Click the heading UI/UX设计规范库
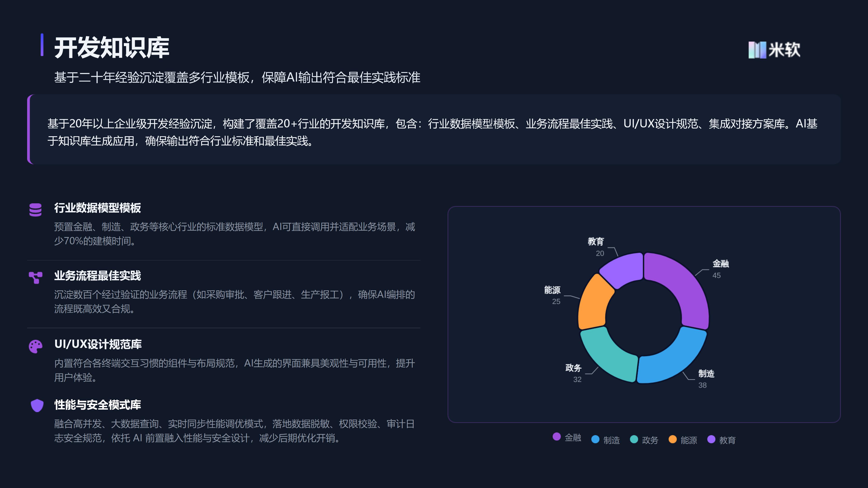Screen dimensions: 868x488 point(98,344)
